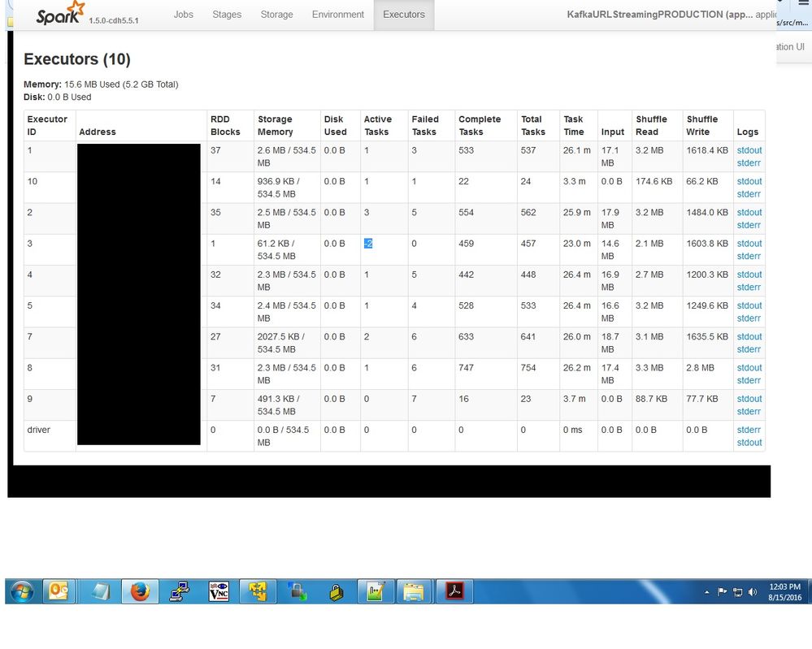Show hidden tray icons arrow
The width and height of the screenshot is (812, 649).
pyautogui.click(x=707, y=592)
